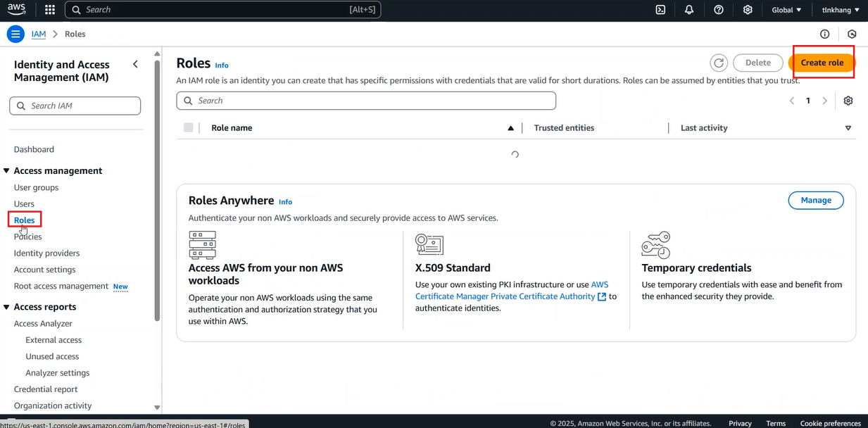The width and height of the screenshot is (868, 428).
Task: Open the Global region dropdown
Action: (x=786, y=10)
